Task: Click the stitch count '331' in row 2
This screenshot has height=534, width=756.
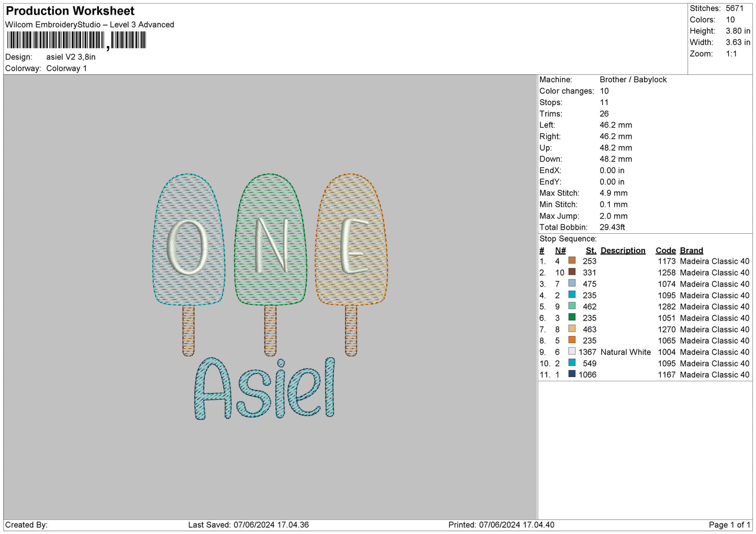Action: [x=590, y=272]
